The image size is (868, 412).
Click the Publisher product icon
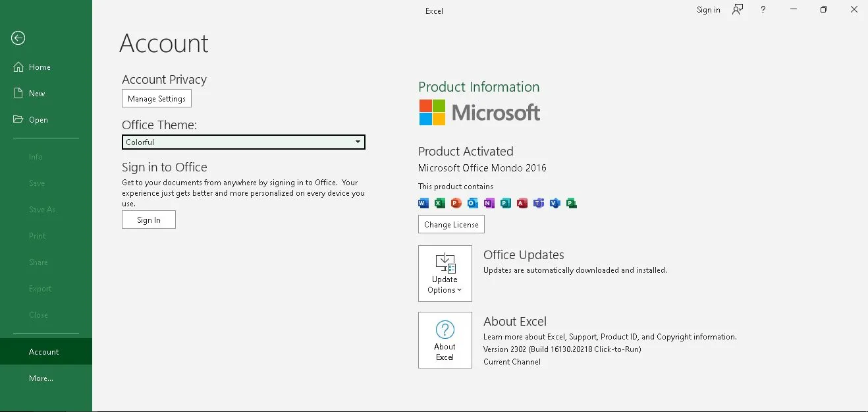point(506,203)
